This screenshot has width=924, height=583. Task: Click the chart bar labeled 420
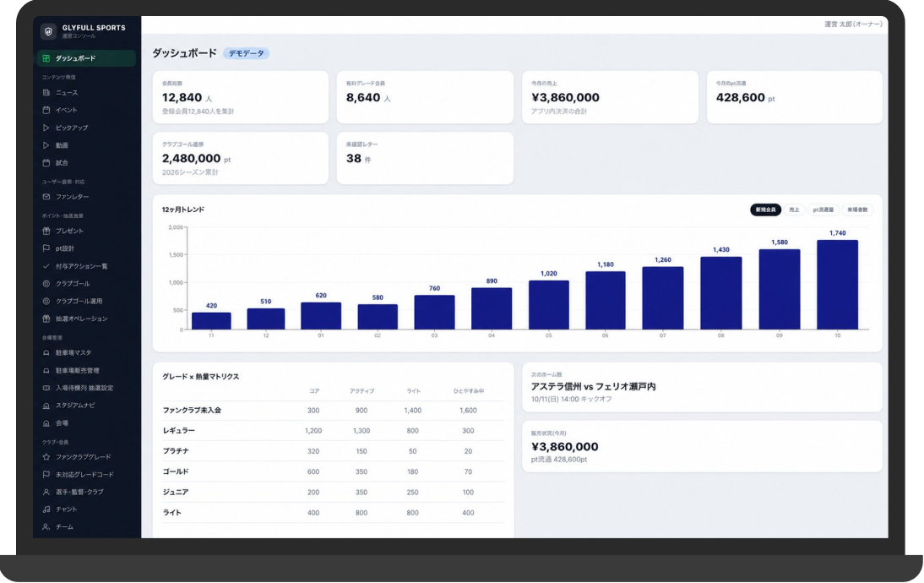pyautogui.click(x=211, y=321)
